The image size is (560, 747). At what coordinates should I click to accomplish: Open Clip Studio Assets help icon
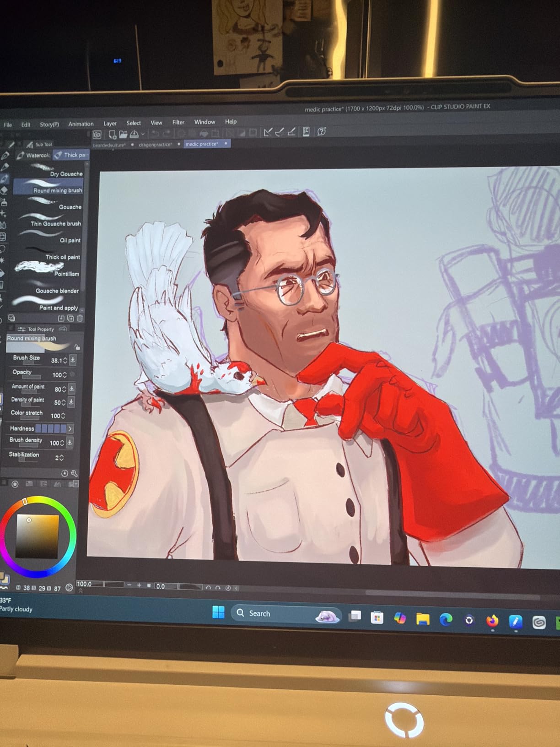[322, 131]
